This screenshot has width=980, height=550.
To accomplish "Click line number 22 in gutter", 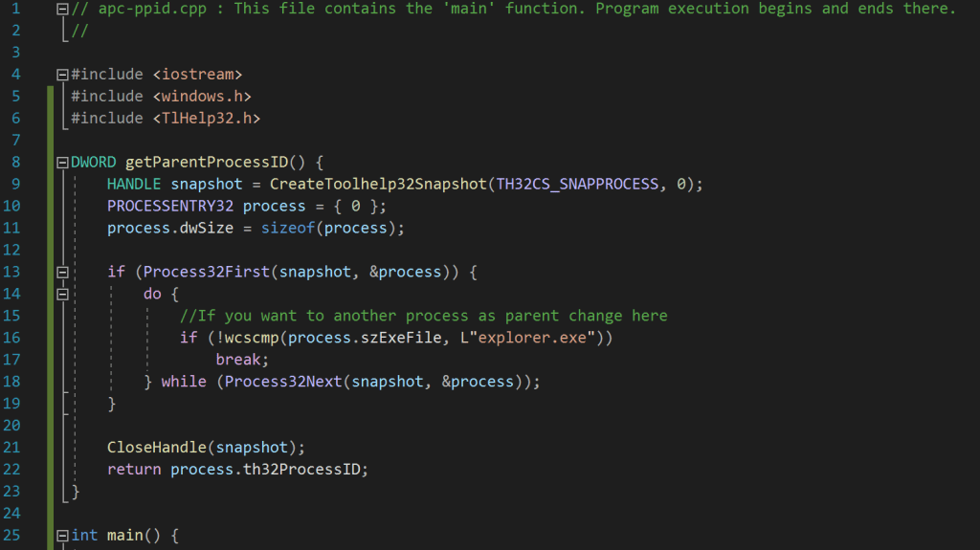I will [12, 469].
